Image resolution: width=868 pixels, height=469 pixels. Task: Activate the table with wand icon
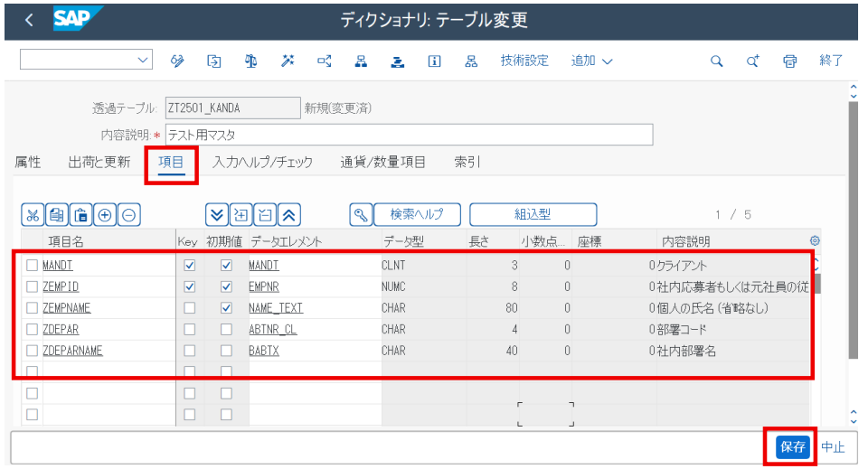[288, 61]
